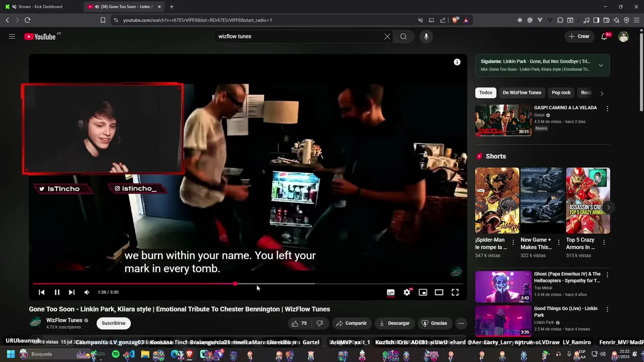The height and width of the screenshot is (362, 644).
Task: Subscribe to WizFlow Tunes via Suscribirse
Action: click(114, 323)
